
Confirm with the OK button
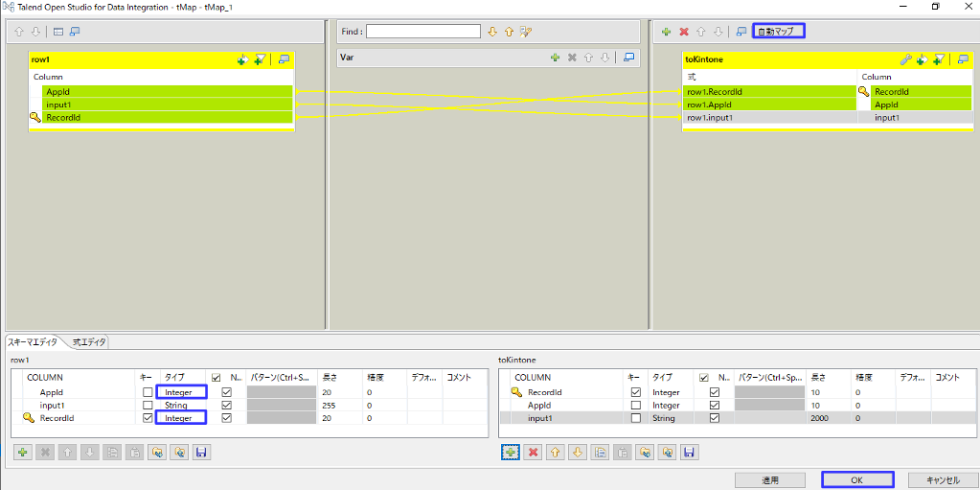856,480
